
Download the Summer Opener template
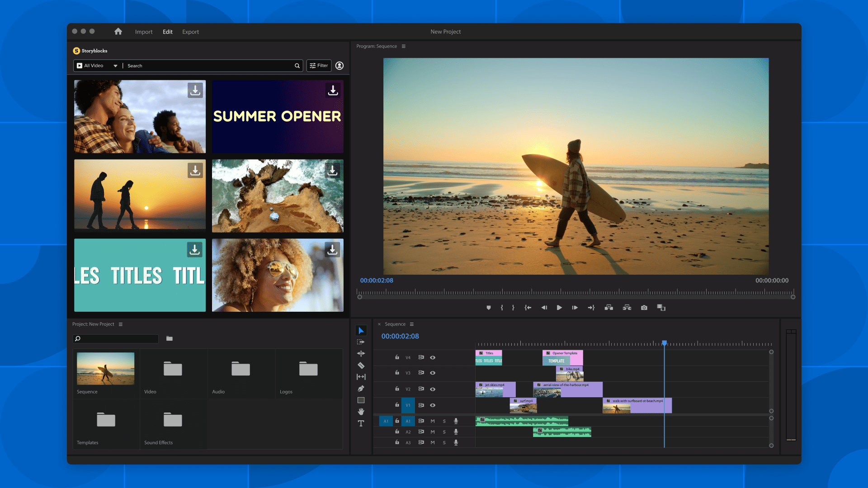[x=333, y=90]
